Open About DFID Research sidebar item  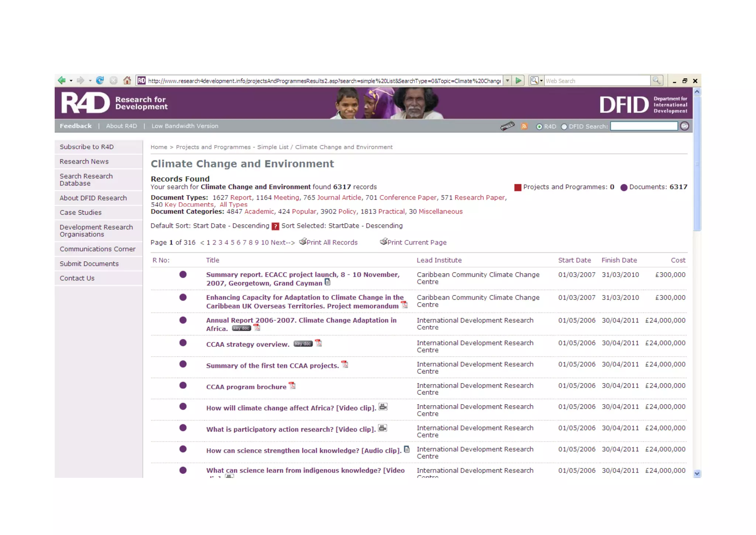coord(99,198)
